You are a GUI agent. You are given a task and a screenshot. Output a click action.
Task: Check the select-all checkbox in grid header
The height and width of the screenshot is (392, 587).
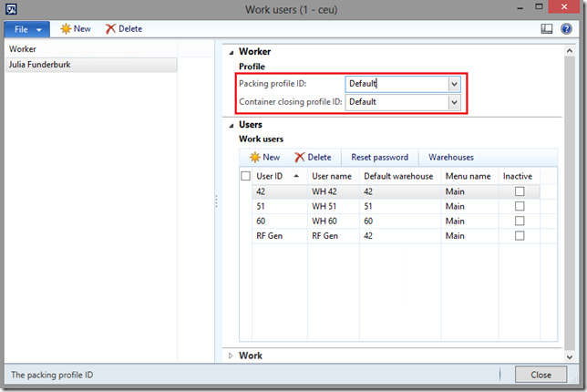pyautogui.click(x=245, y=176)
